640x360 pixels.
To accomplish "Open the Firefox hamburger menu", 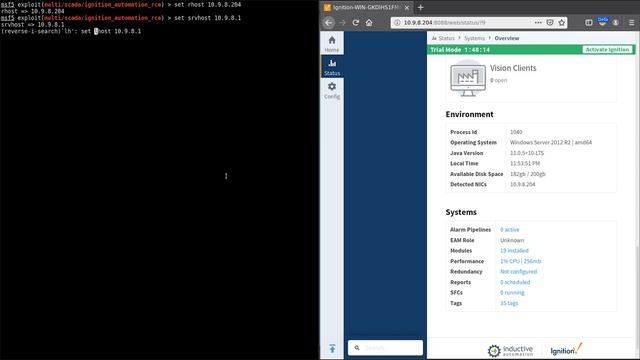I will (x=631, y=22).
